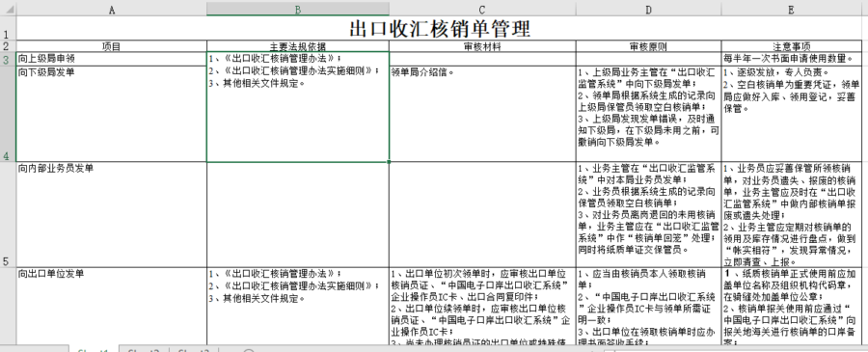Select row 2 header
868x352 pixels.
tap(8, 46)
